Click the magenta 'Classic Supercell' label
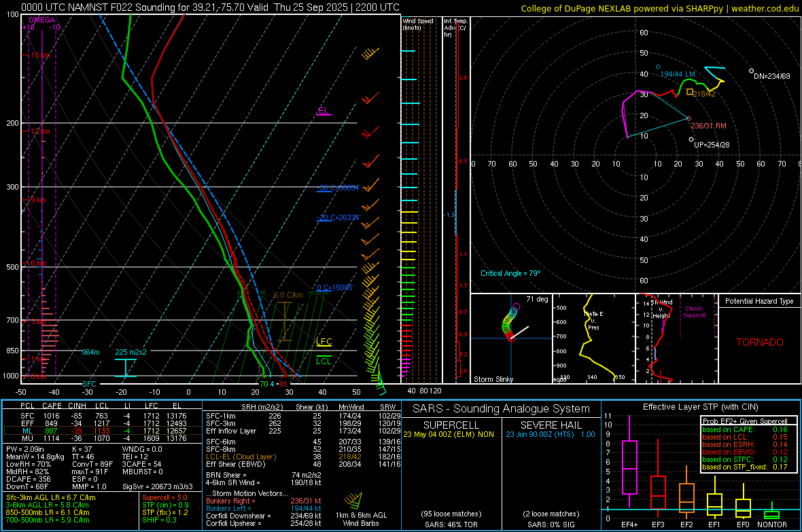Viewport: 802px width, 532px height. 694,312
